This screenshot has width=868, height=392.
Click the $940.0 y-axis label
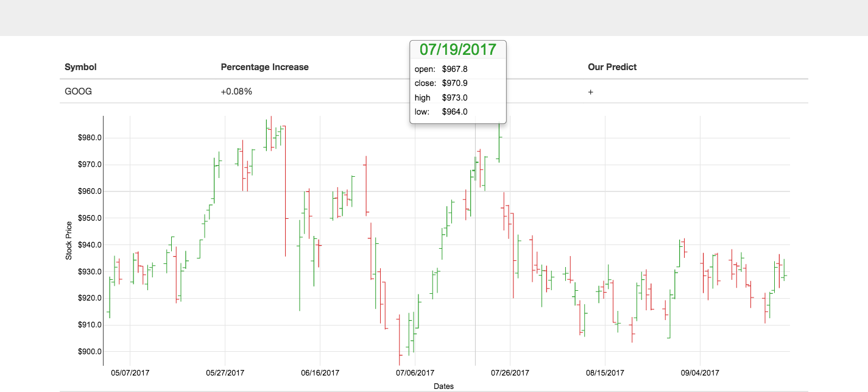[90, 245]
